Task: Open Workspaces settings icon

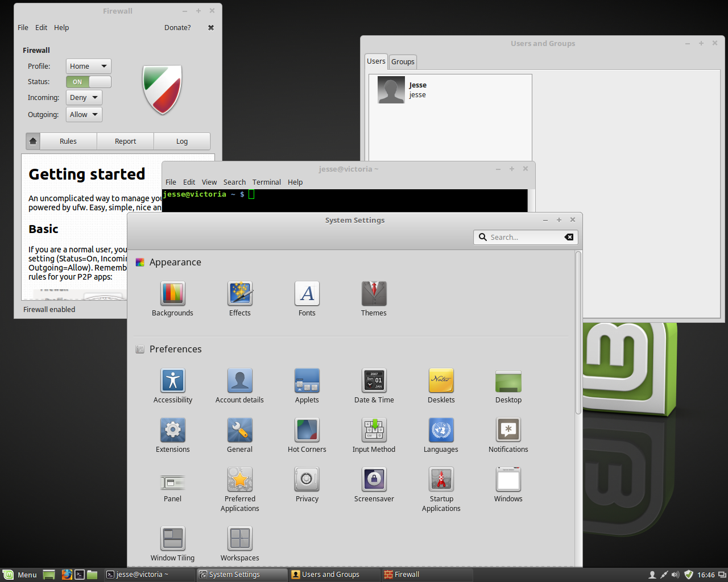Action: click(x=240, y=539)
